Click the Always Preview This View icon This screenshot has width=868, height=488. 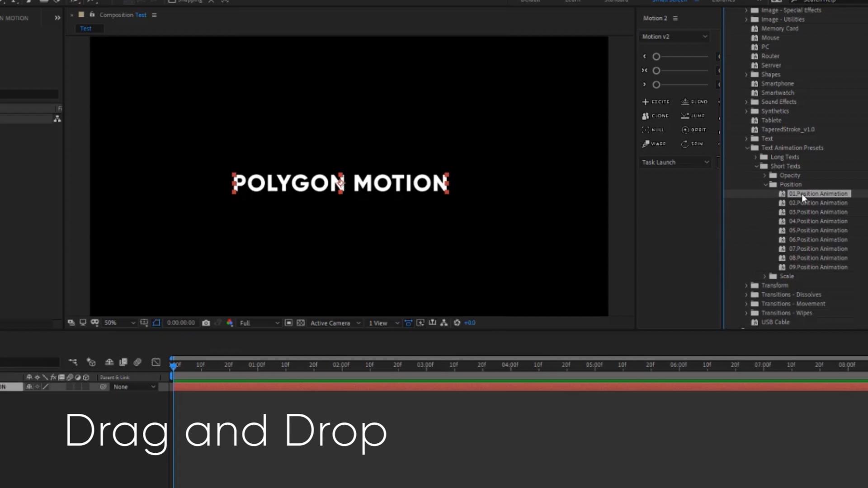(x=71, y=323)
